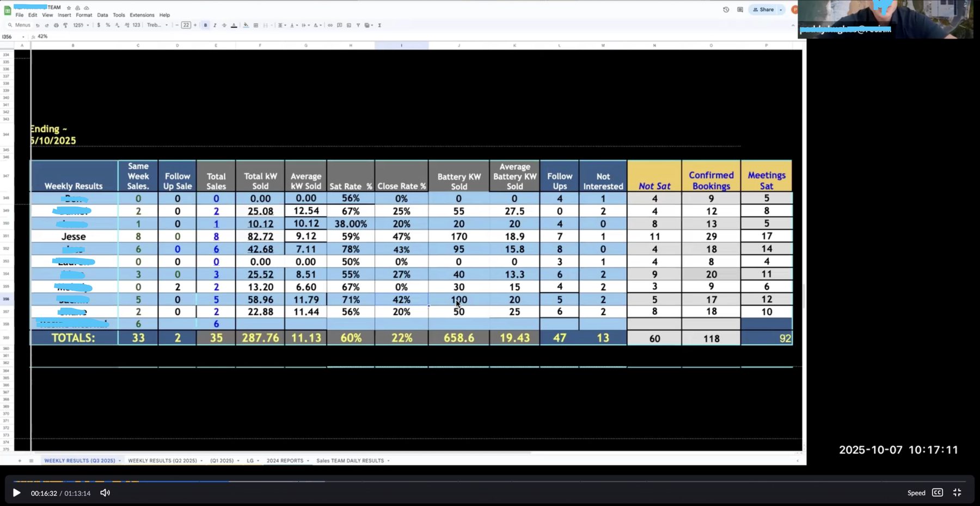Image resolution: width=980 pixels, height=506 pixels.
Task: Open the text wrapping dropdown
Action: point(305,25)
